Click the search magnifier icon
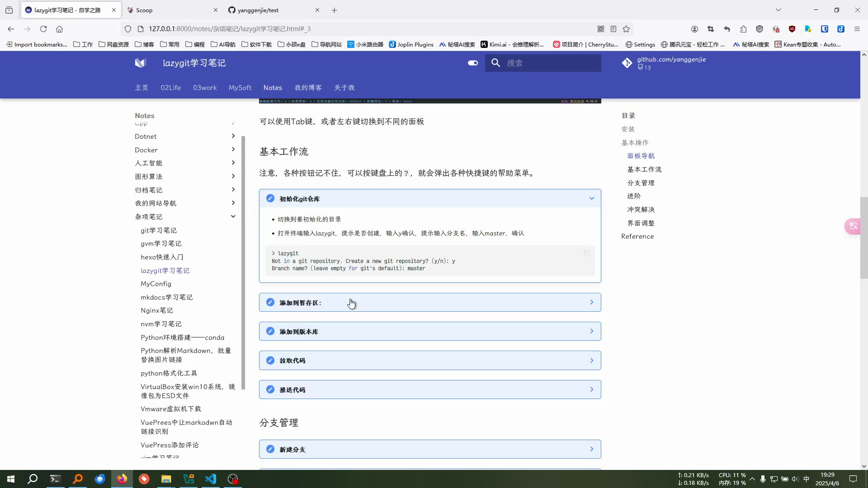The image size is (868, 488). pyautogui.click(x=496, y=63)
